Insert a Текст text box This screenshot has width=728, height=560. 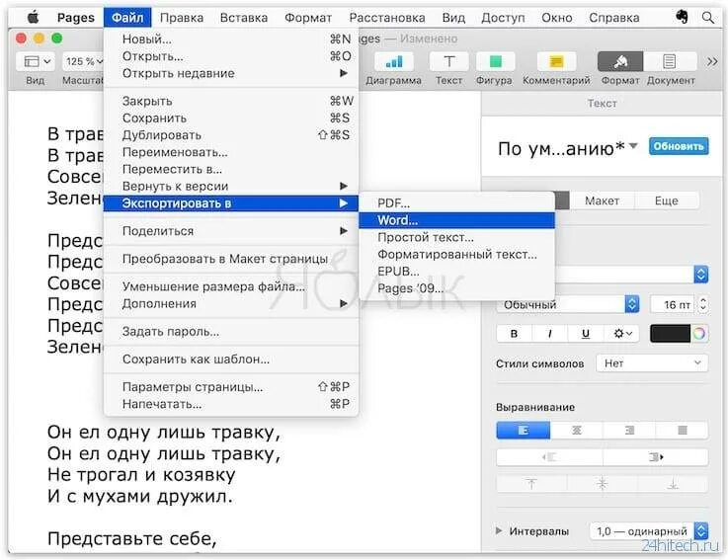(x=449, y=61)
